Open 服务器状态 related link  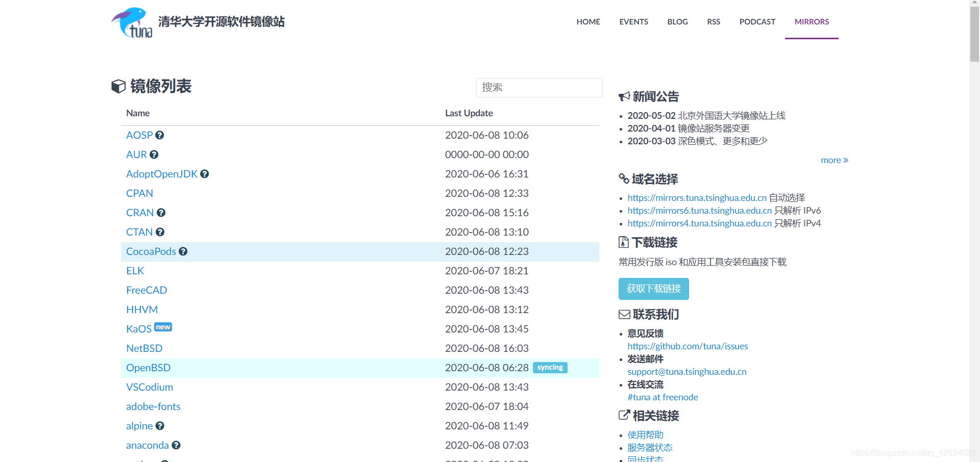650,448
